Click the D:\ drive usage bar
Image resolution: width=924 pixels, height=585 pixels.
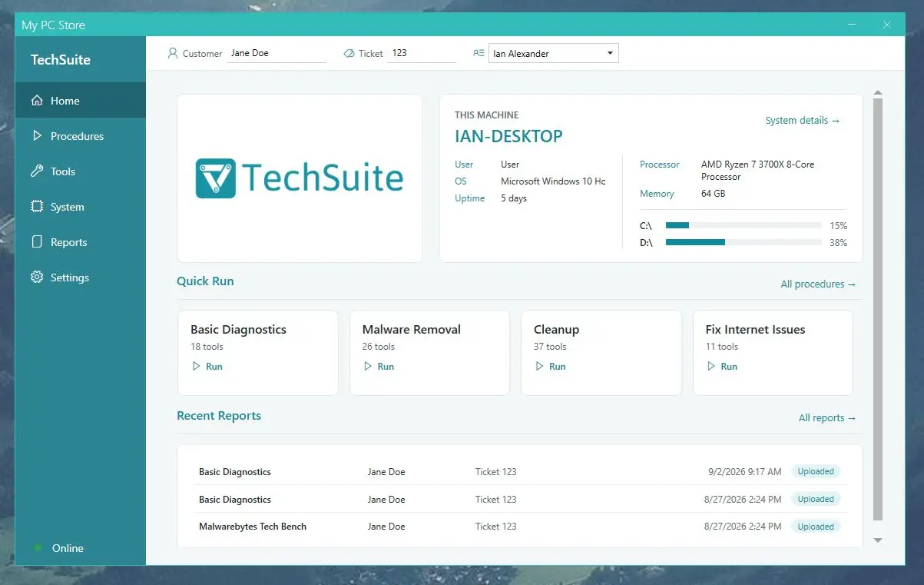[x=744, y=242]
